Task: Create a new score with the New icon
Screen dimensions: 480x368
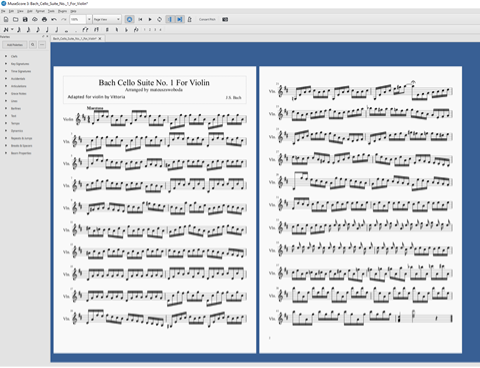Action: point(6,19)
